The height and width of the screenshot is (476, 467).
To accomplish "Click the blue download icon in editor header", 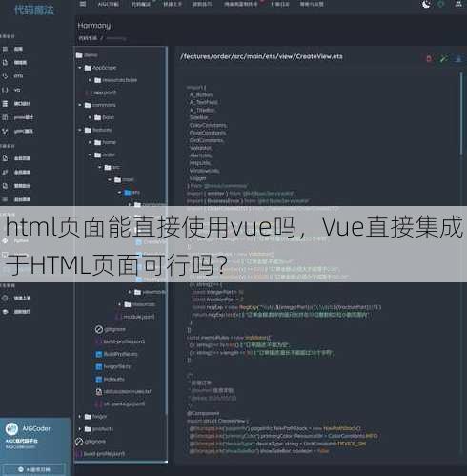I will pyautogui.click(x=458, y=59).
